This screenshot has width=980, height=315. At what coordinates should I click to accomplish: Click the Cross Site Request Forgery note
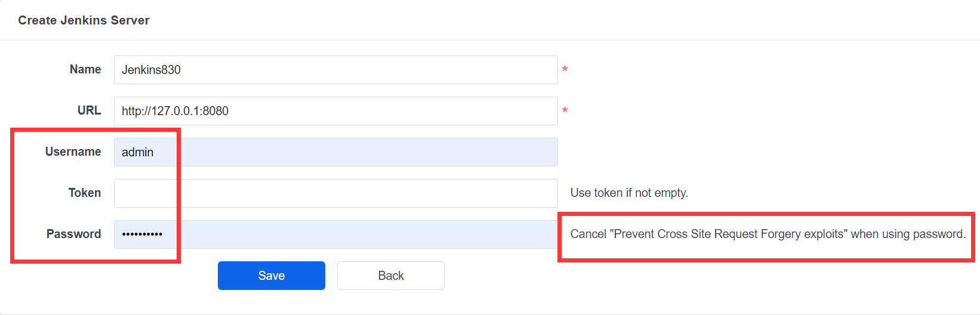(768, 234)
